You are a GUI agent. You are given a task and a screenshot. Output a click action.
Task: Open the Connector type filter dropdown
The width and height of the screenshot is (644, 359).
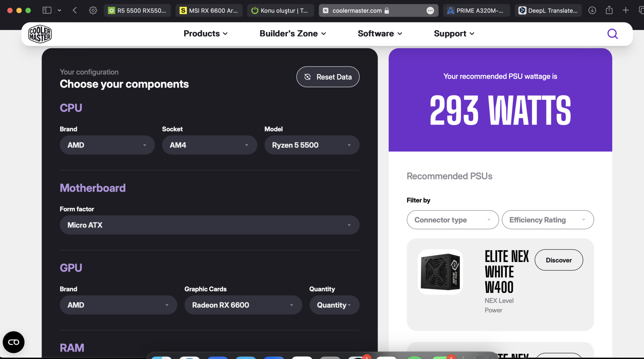[x=452, y=220]
